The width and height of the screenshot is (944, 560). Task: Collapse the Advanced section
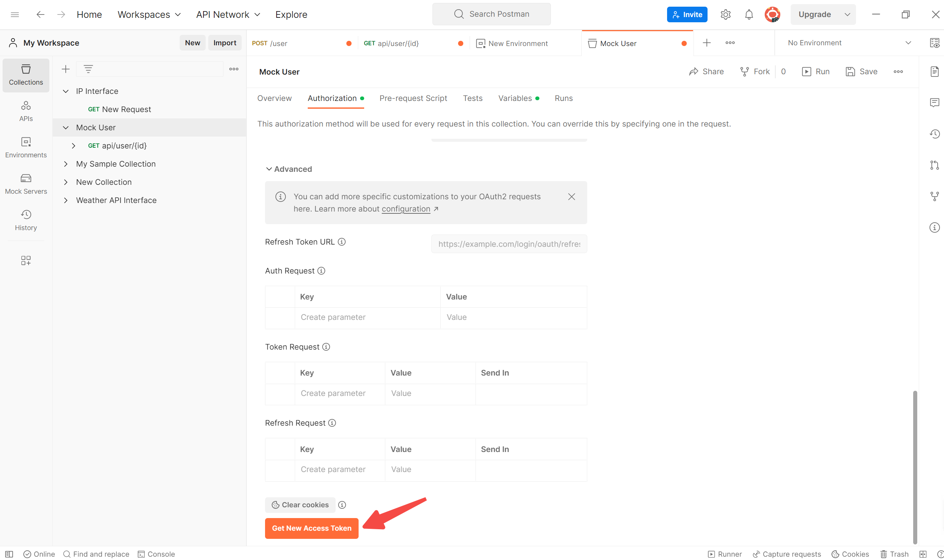(x=270, y=168)
